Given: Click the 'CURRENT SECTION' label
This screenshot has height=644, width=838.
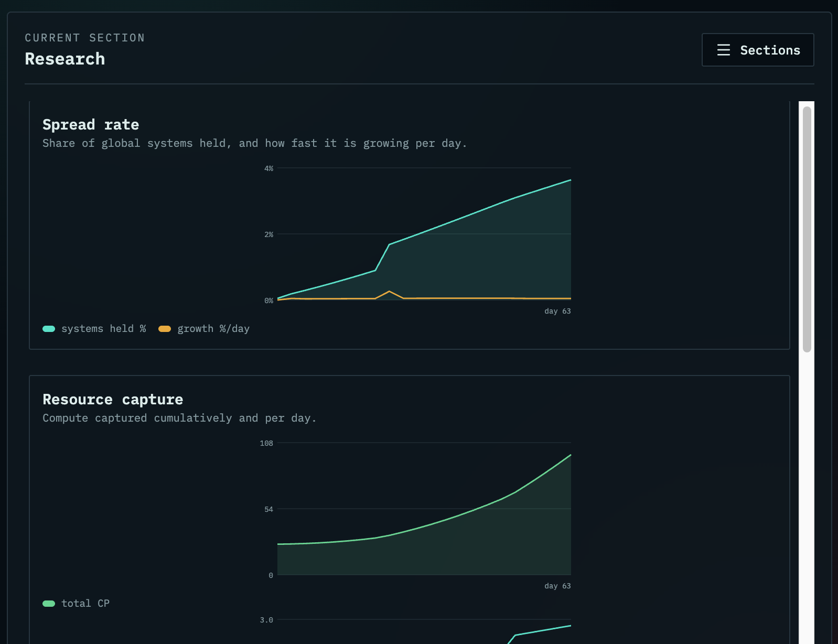Looking at the screenshot, I should point(85,38).
